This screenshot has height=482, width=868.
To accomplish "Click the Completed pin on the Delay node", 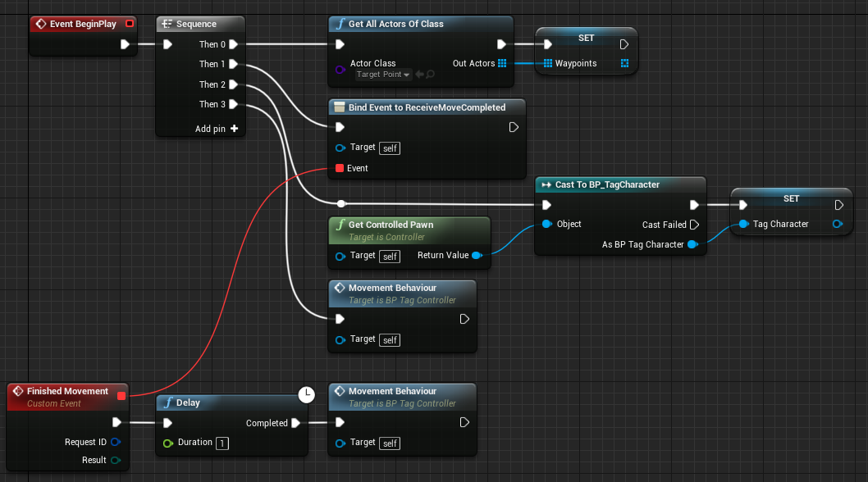I will [x=297, y=422].
